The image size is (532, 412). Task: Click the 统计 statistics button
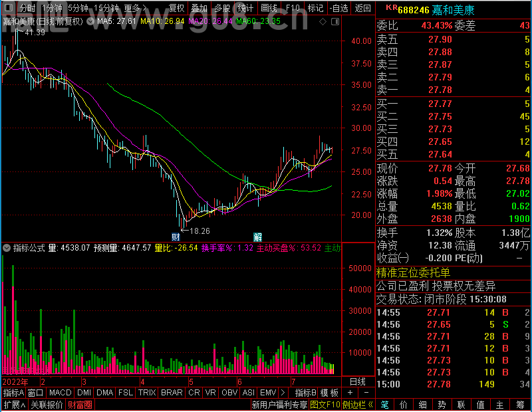click(x=245, y=8)
